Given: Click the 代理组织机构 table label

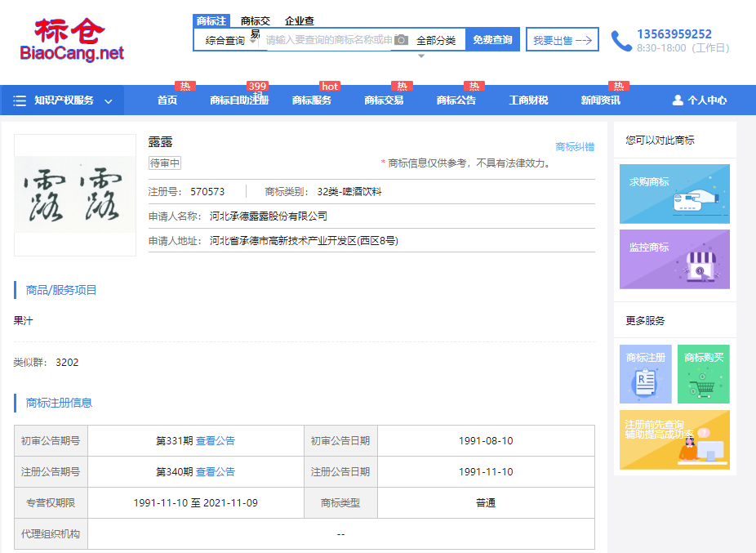Looking at the screenshot, I should coord(51,533).
